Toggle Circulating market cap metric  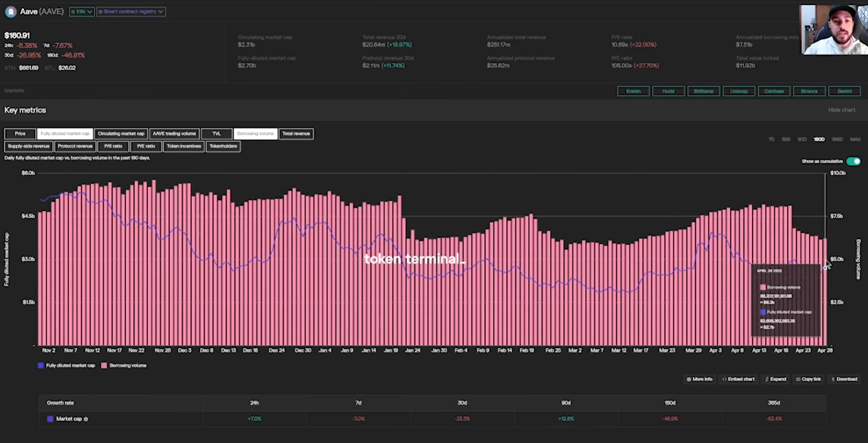pos(121,134)
